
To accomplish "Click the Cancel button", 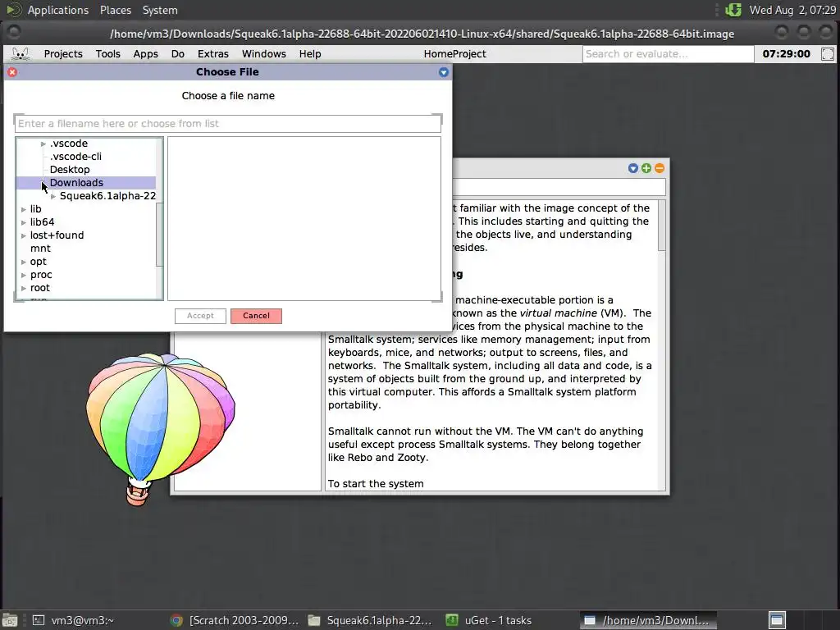I will (256, 316).
